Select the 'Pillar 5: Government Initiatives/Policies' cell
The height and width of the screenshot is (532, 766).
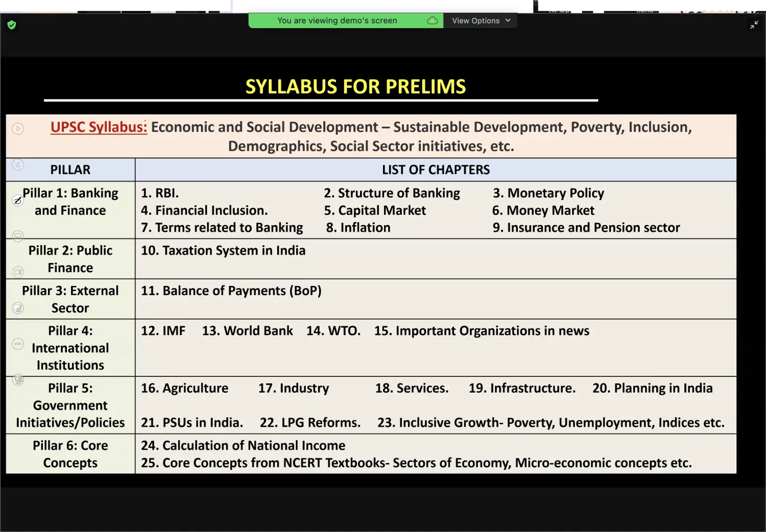click(x=70, y=405)
